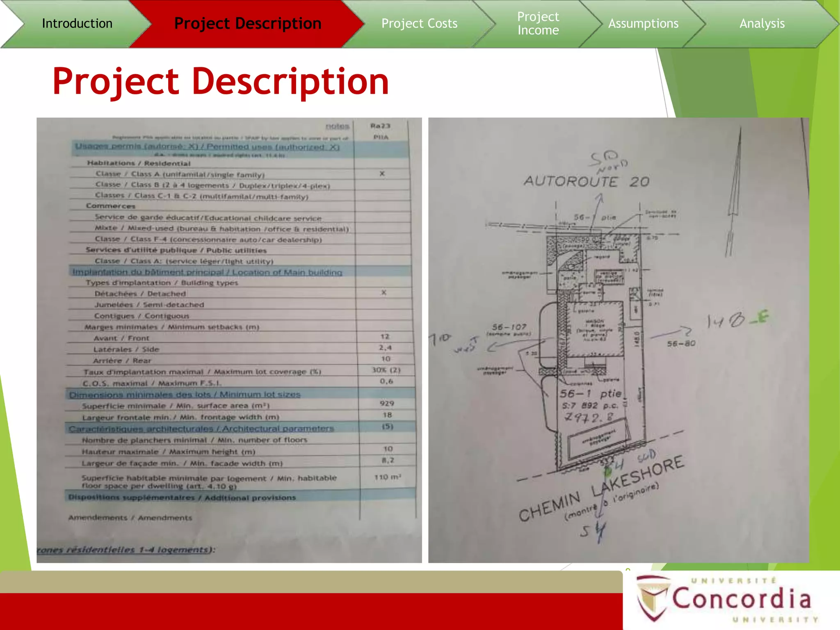The height and width of the screenshot is (630, 840).
Task: Click the 'Ra23' zone column header
Action: (x=380, y=126)
